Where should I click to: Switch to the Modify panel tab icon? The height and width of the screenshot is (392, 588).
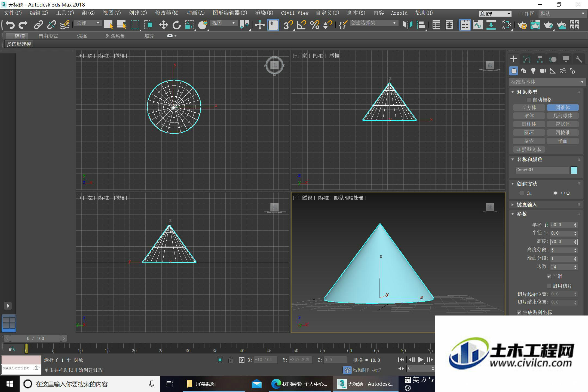point(527,59)
